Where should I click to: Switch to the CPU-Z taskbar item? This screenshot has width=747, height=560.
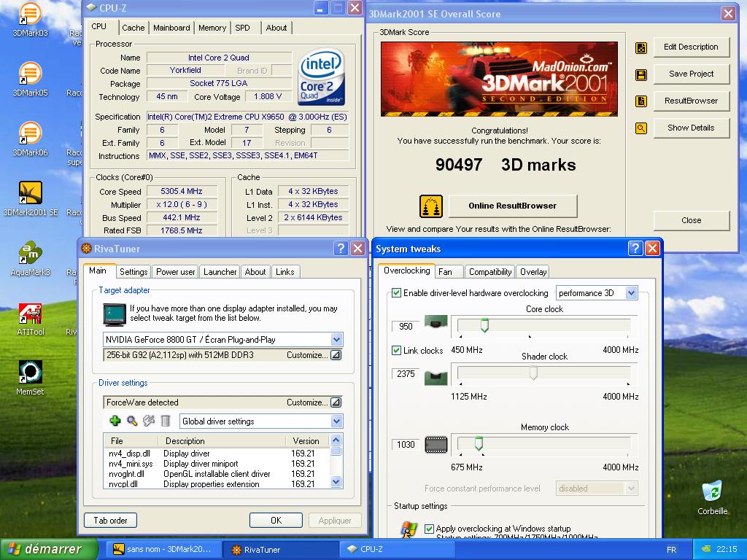398,549
